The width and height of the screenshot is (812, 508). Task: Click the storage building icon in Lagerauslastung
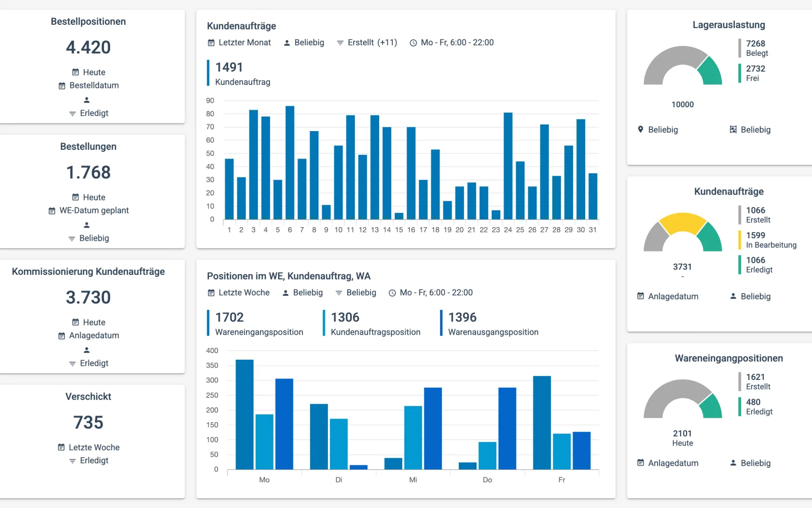pos(733,130)
